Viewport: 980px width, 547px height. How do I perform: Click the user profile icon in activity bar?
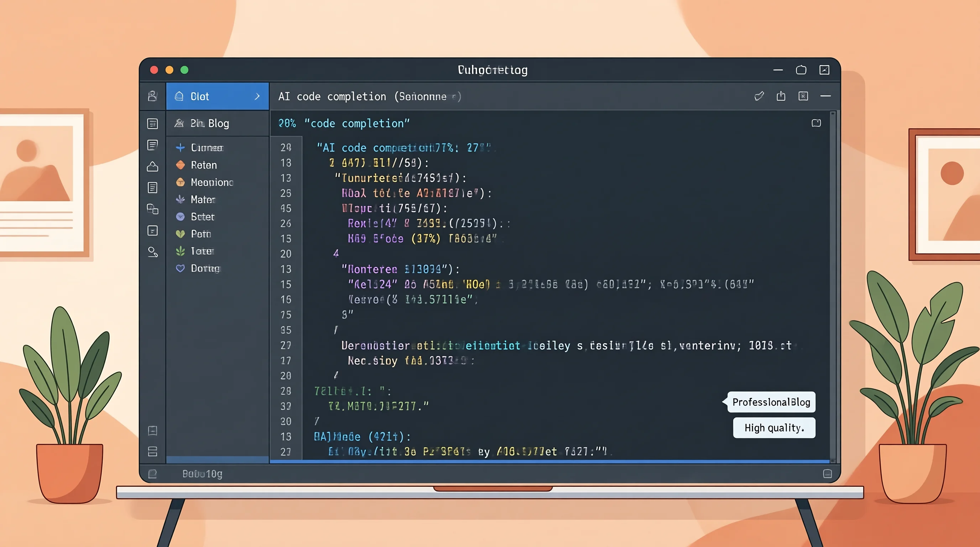click(x=152, y=96)
